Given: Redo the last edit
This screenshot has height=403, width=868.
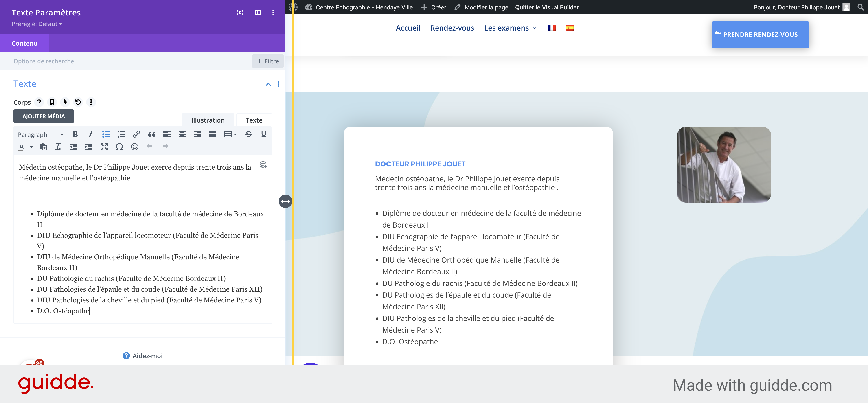Looking at the screenshot, I should (165, 146).
